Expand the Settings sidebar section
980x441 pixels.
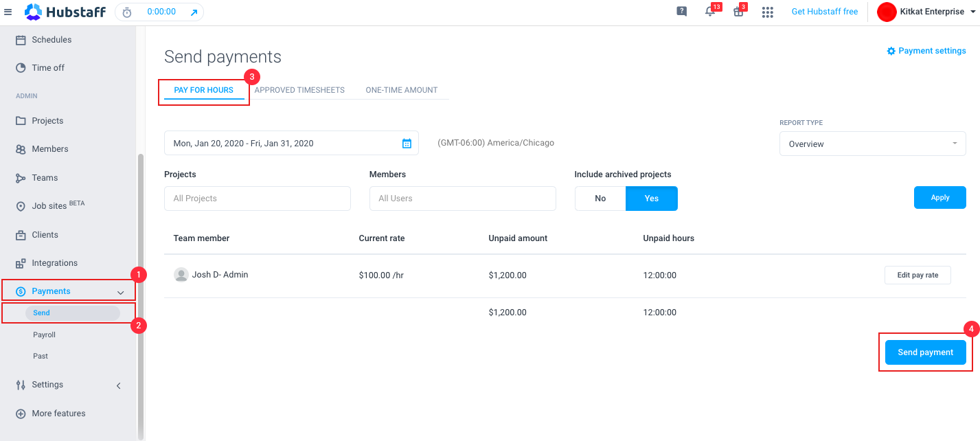(118, 385)
